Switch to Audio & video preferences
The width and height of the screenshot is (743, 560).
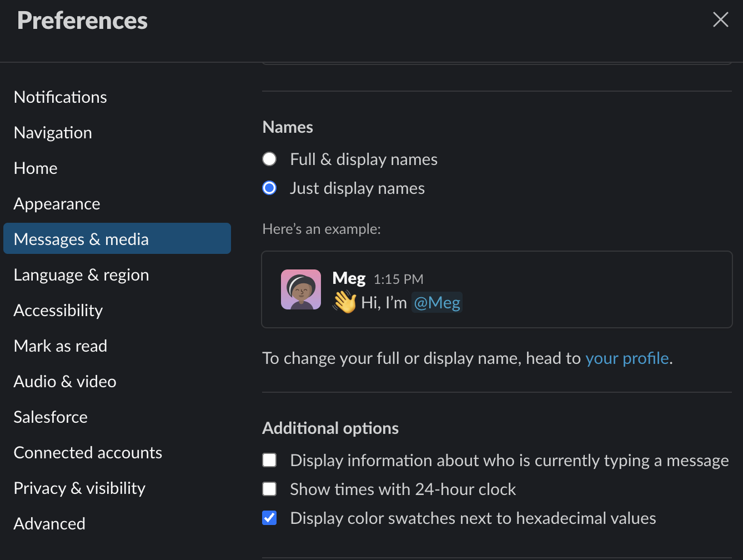(x=65, y=382)
